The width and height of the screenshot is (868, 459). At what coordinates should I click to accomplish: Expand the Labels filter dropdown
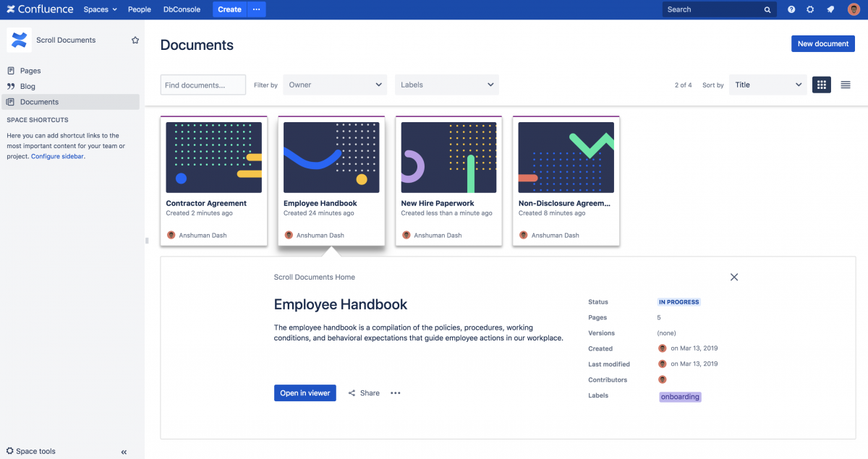(x=446, y=85)
